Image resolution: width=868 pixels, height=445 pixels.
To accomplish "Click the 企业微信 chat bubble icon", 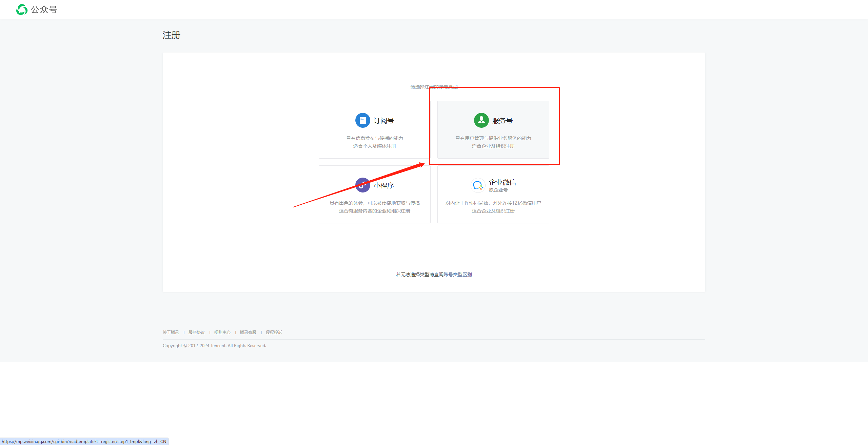I will 478,185.
